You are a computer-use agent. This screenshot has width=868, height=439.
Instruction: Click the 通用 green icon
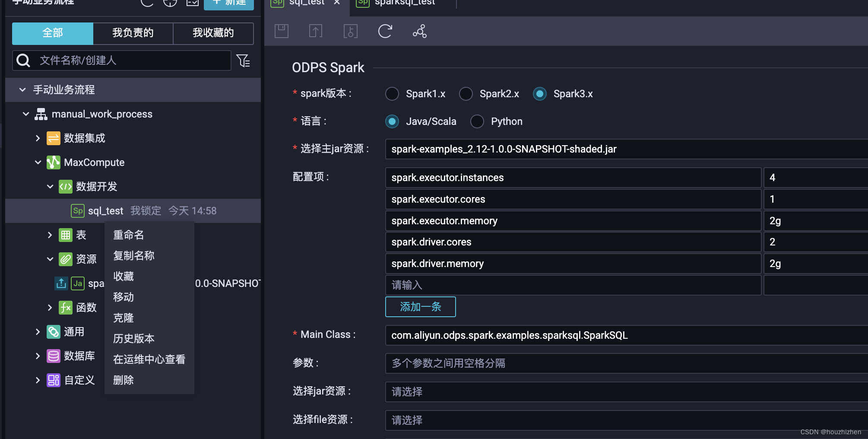click(x=54, y=332)
